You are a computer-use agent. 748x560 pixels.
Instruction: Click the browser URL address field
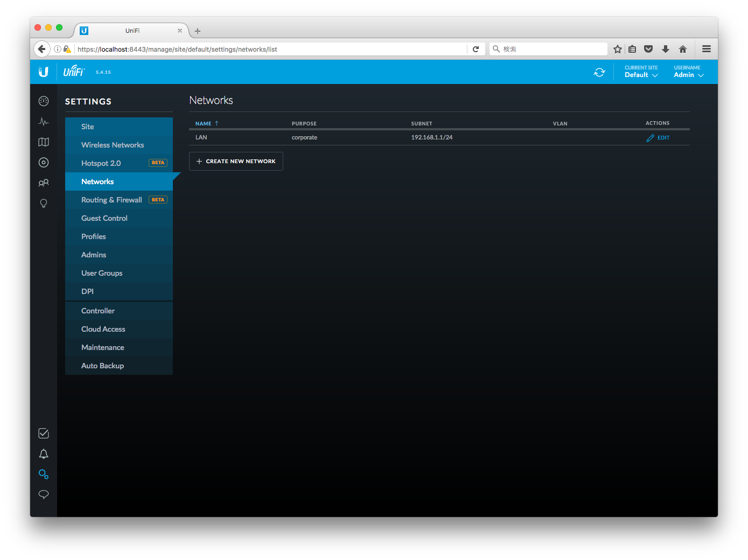pos(269,50)
